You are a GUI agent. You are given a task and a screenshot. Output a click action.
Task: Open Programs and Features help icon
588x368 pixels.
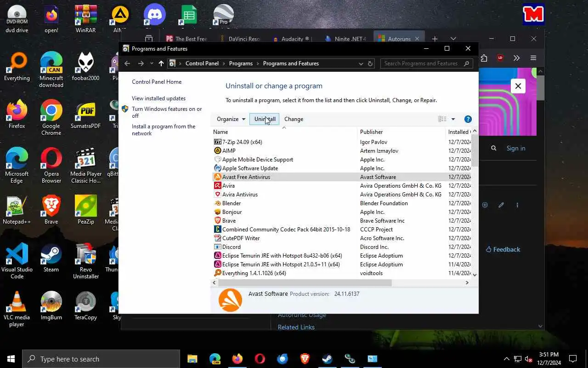click(x=468, y=119)
